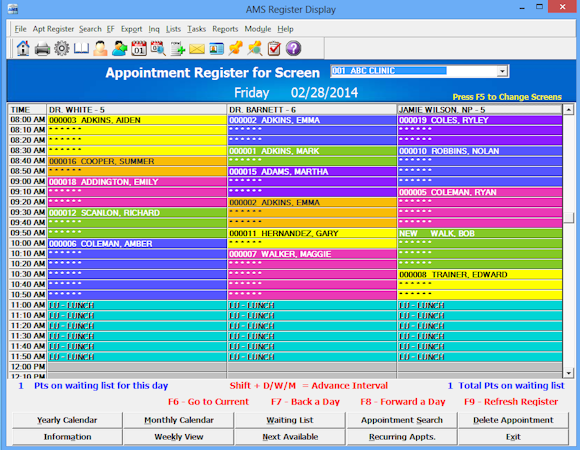Click the home icon in toolbar
The image size is (580, 450).
pyautogui.click(x=23, y=48)
